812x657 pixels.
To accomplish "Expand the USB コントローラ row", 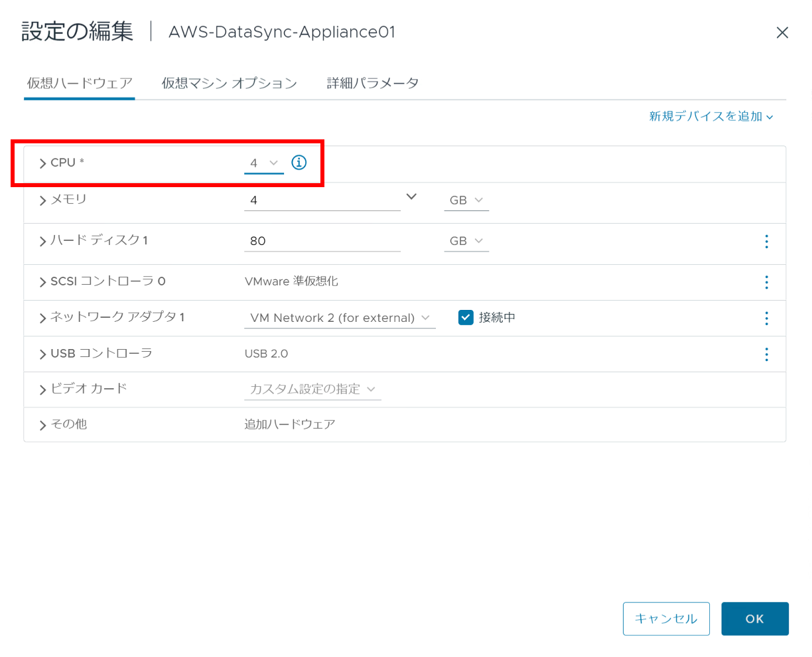I will 43,354.
